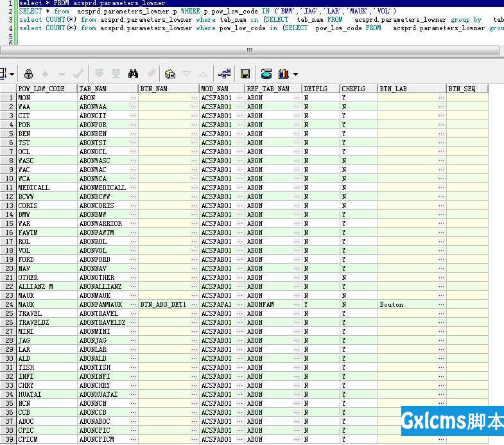Click the BTN_SEQ column header
Viewport: 504px width, 445px height.
point(467,89)
